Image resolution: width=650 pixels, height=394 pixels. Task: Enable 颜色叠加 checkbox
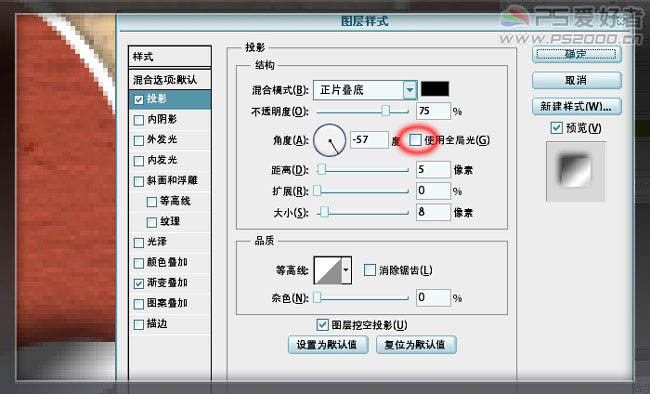[x=139, y=263]
